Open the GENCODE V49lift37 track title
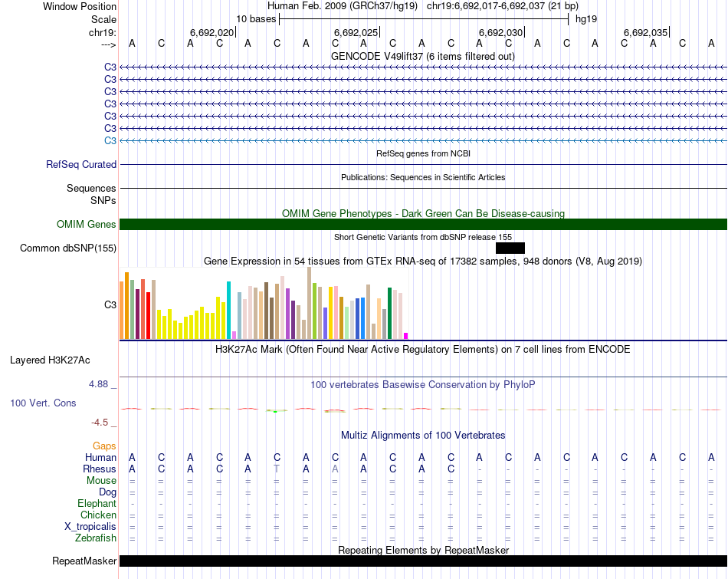Image resolution: width=728 pixels, height=579 pixels. click(x=422, y=56)
